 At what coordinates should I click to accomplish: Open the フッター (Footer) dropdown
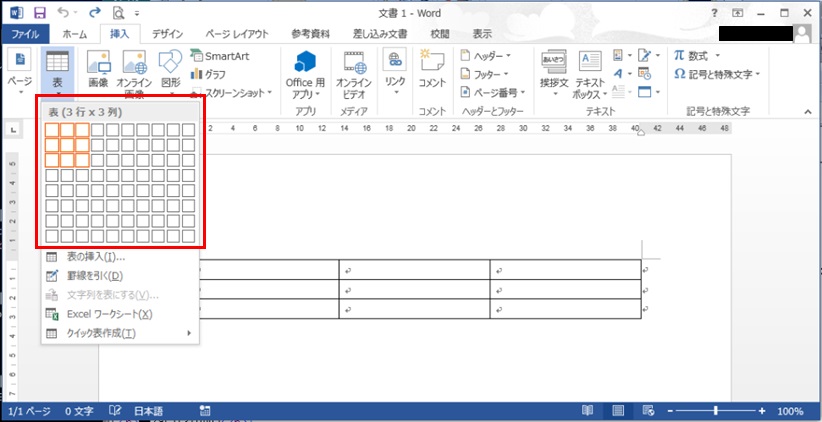(484, 74)
